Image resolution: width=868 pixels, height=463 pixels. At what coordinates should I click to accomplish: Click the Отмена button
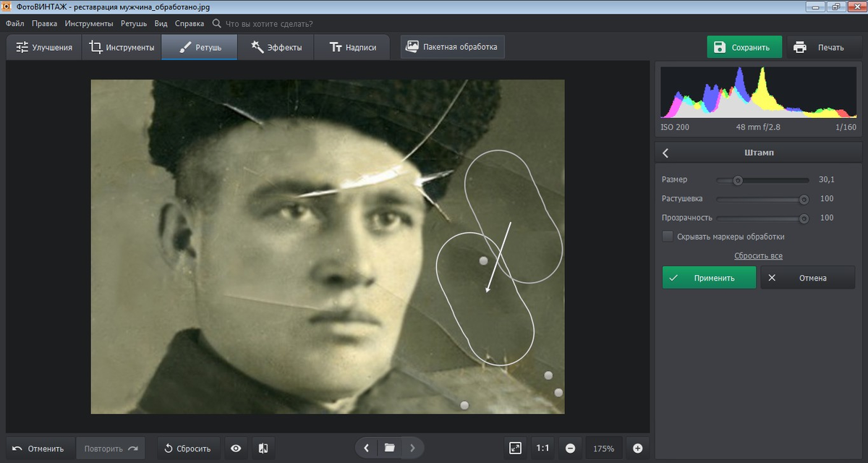(808, 278)
